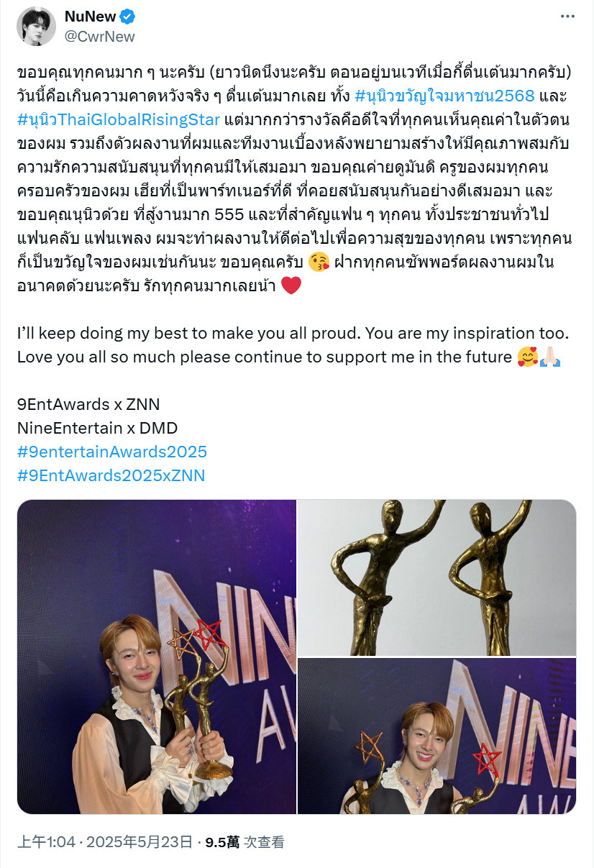Open hashtag #9entertainAwards2025

[x=111, y=452]
